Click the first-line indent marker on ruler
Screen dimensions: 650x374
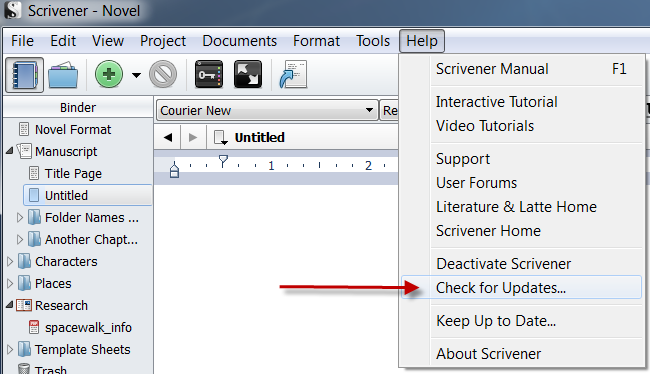click(223, 161)
